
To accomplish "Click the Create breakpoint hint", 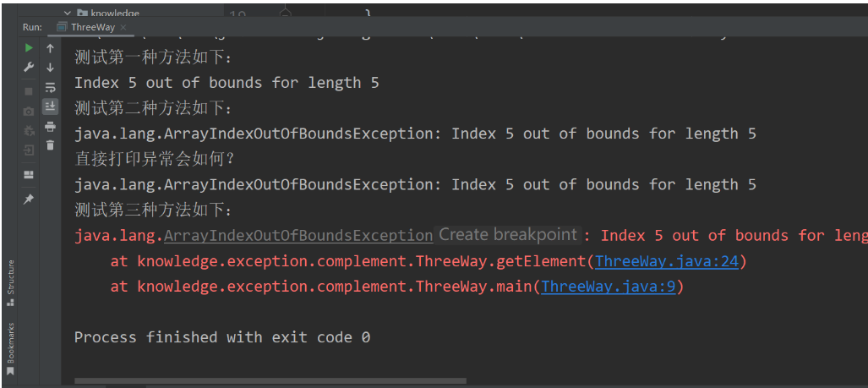I will point(508,235).
